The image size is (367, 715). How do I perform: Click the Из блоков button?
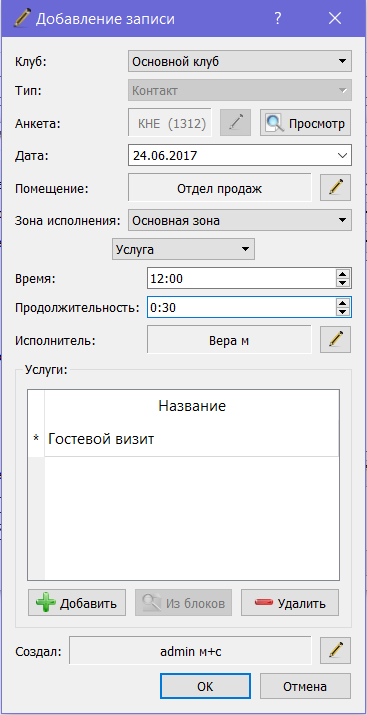(183, 603)
